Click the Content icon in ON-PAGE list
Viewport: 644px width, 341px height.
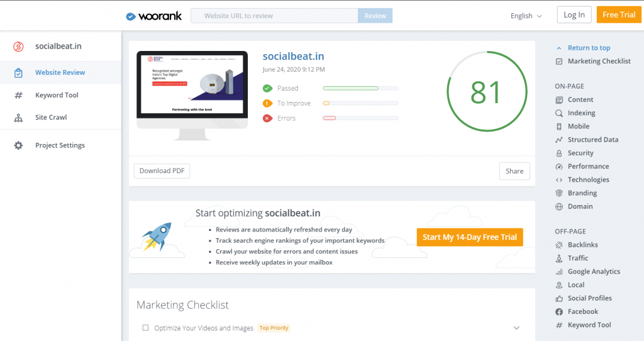(x=559, y=100)
